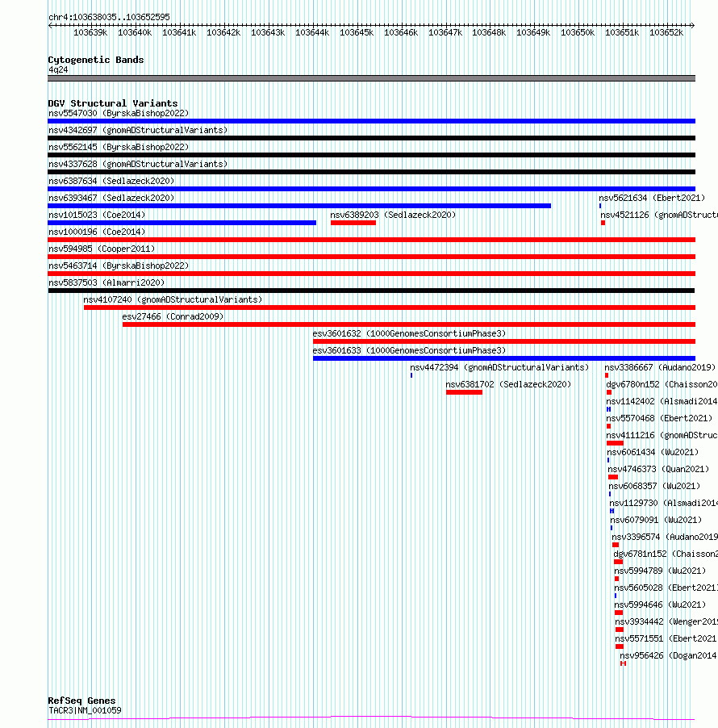Screen dimensions: 718x728
Task: Open variant nsv5837503 (Almarri2020)
Action: point(106,282)
